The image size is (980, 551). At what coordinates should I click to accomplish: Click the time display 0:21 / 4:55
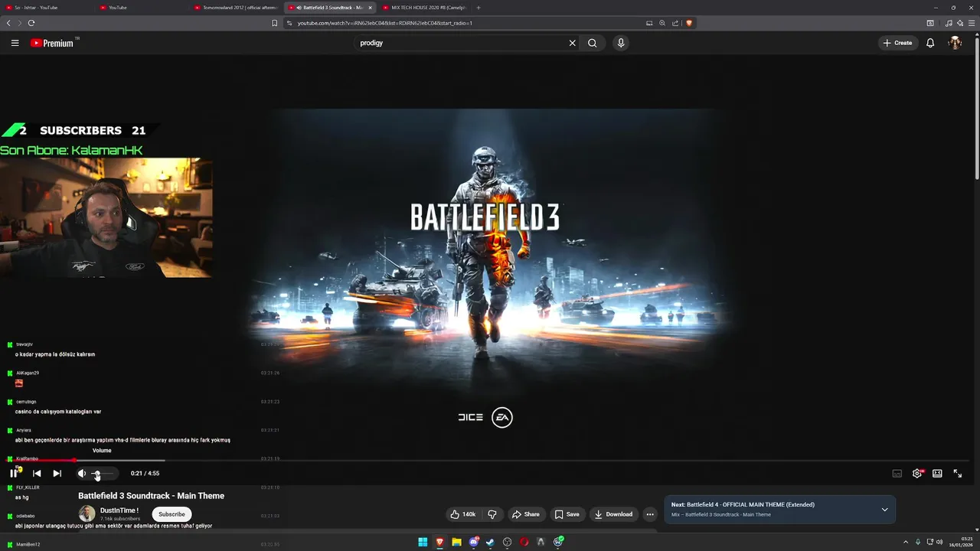pos(145,474)
